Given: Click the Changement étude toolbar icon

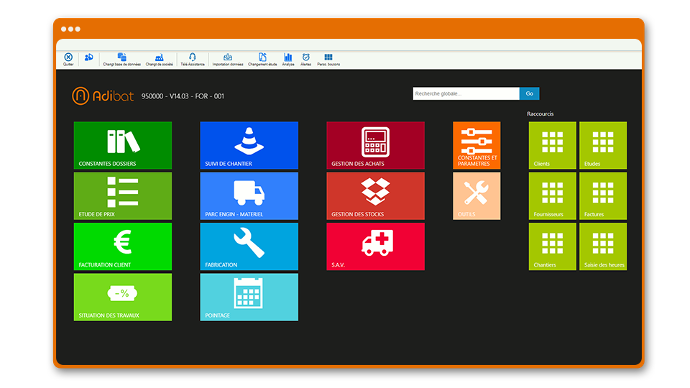Looking at the screenshot, I should [x=262, y=57].
